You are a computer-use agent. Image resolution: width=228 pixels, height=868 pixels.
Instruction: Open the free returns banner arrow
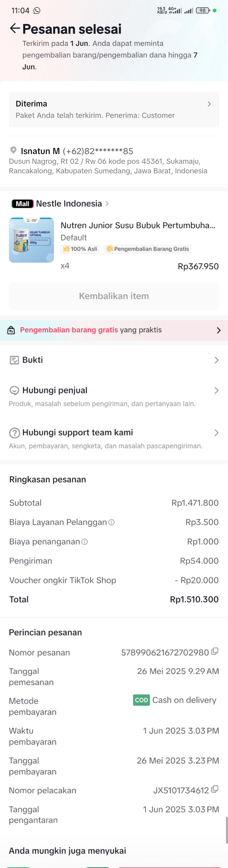pyautogui.click(x=219, y=330)
